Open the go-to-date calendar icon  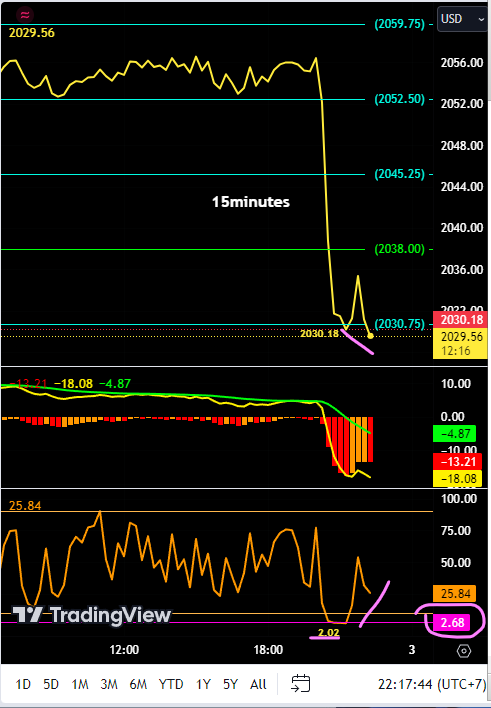tap(300, 684)
